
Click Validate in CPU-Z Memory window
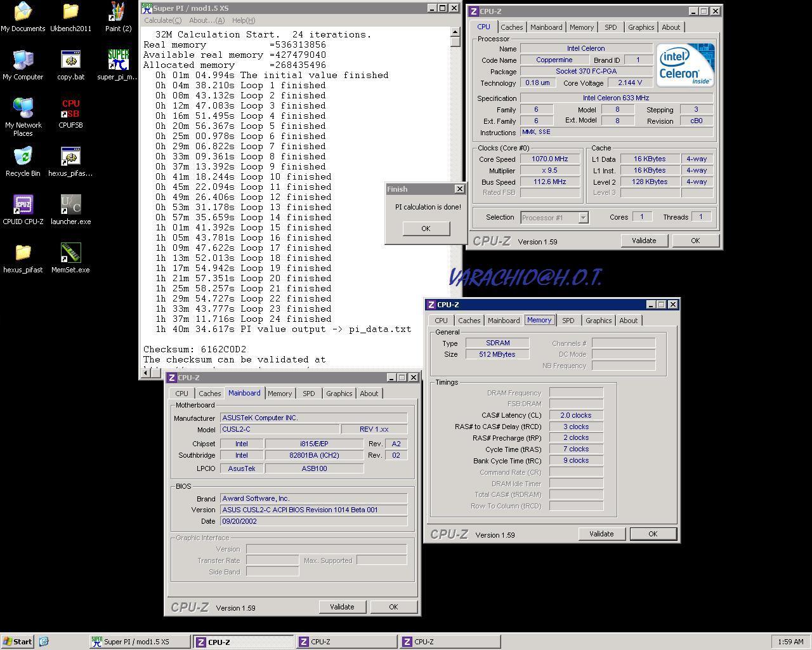(x=601, y=534)
